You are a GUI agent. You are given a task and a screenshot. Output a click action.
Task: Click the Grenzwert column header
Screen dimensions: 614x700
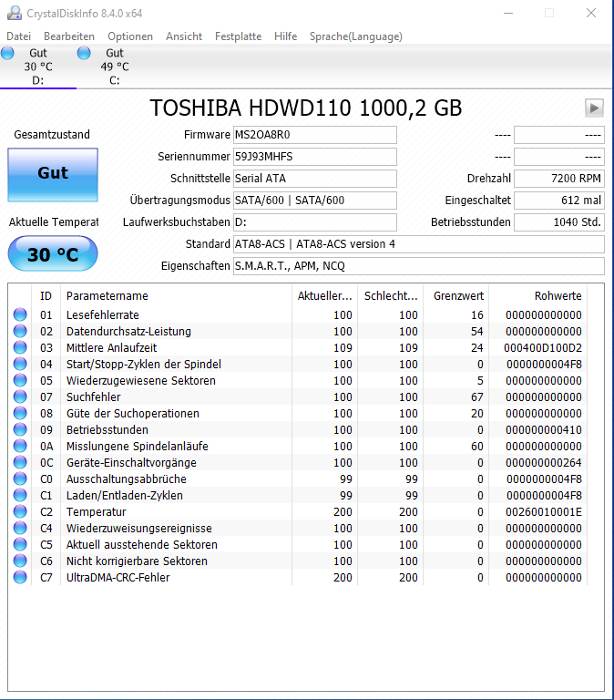coord(456,296)
